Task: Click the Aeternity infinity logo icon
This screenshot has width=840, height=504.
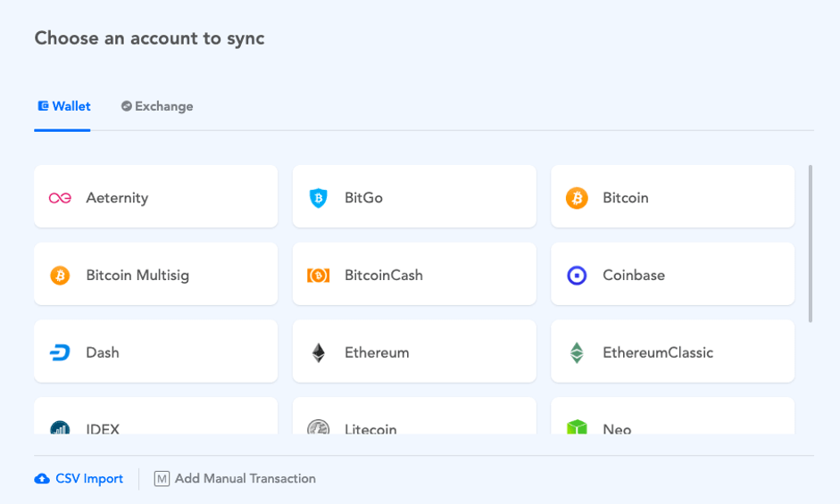Action: click(60, 198)
